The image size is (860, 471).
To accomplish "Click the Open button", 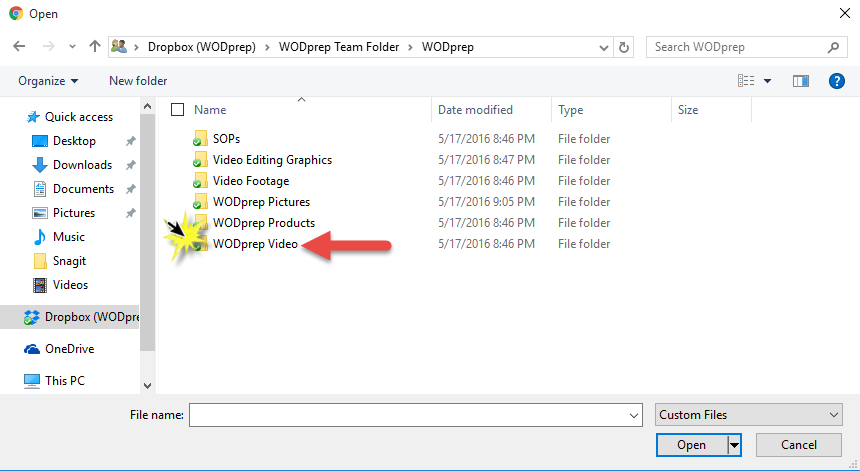I will tap(691, 445).
